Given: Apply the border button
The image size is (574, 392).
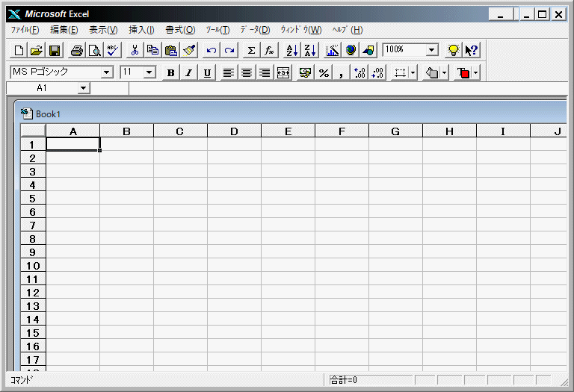Looking at the screenshot, I should pyautogui.click(x=400, y=72).
